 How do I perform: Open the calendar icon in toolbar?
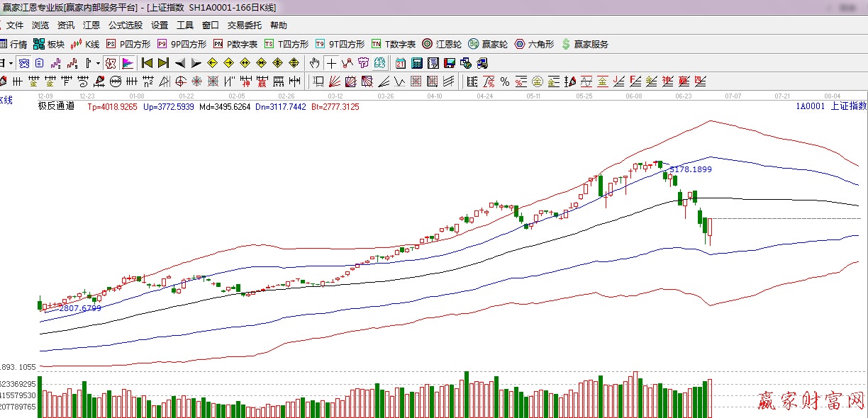tap(401, 63)
